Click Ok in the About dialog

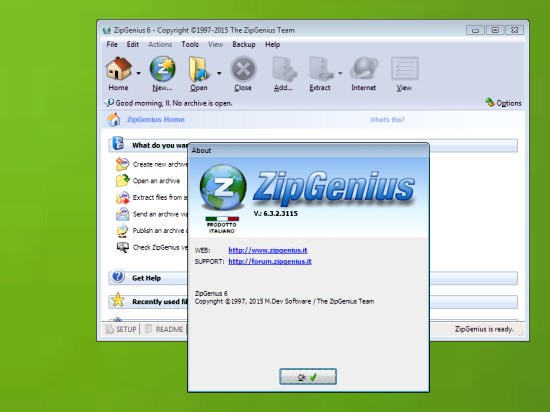[x=308, y=377]
